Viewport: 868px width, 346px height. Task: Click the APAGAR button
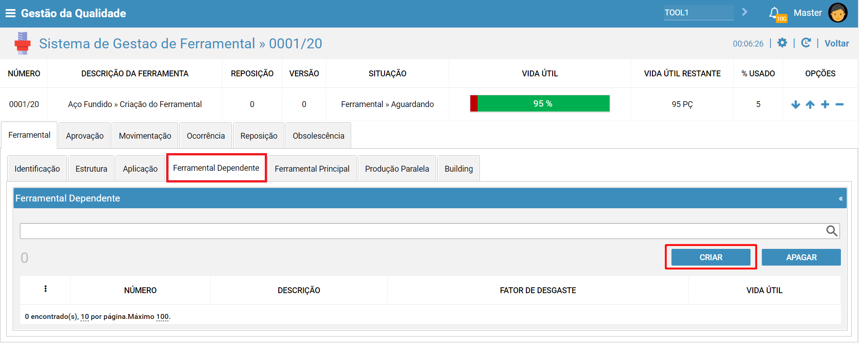[801, 257]
